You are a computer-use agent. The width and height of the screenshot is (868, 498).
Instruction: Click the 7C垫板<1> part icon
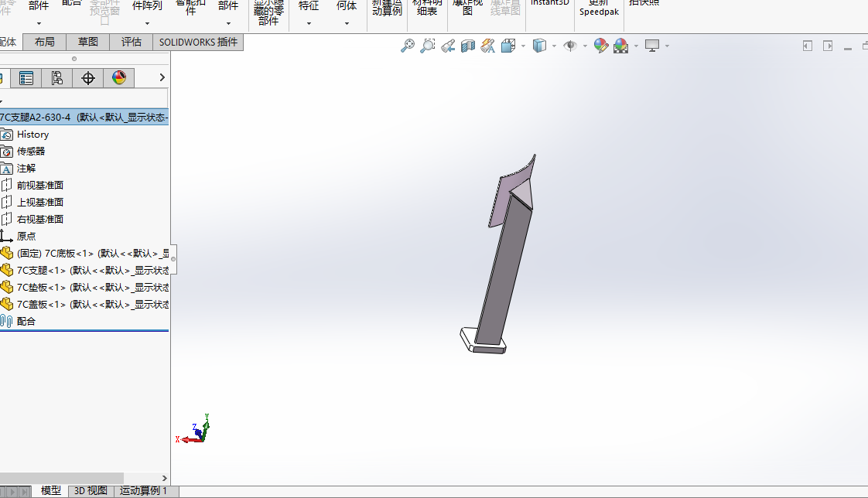(7, 287)
